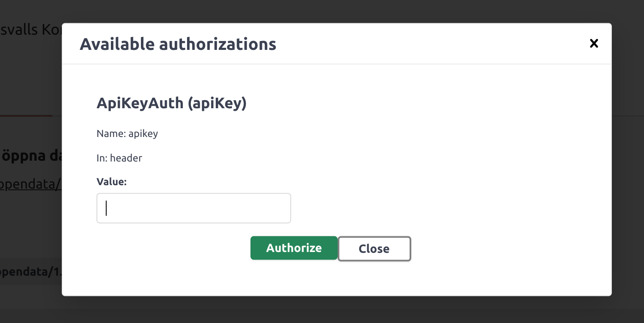Focus the Value text input field

193,208
